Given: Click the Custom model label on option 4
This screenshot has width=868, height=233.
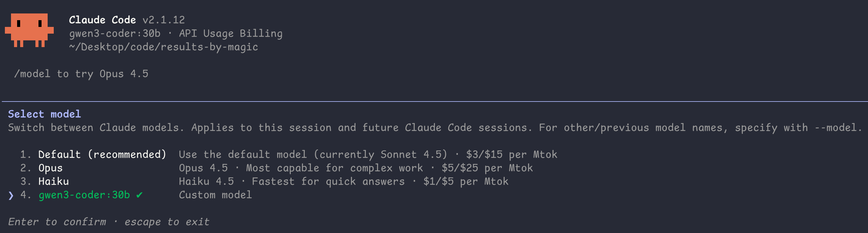Looking at the screenshot, I should click(x=215, y=194).
